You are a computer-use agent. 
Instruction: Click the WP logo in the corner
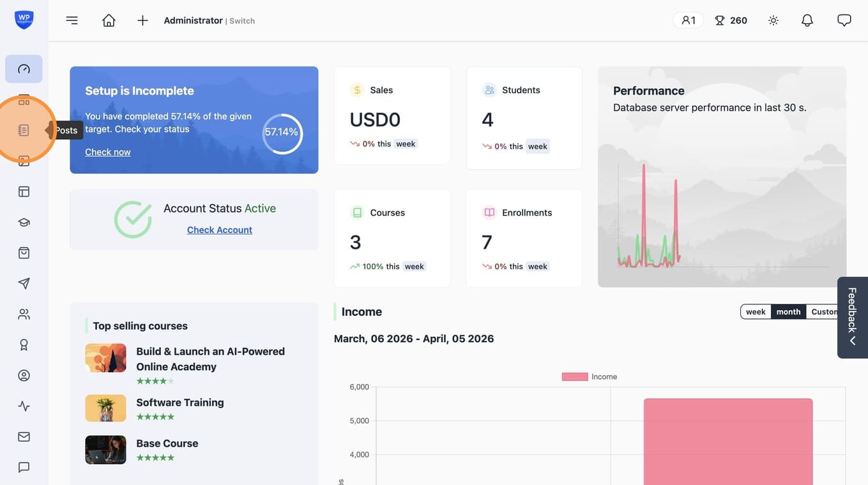[24, 20]
